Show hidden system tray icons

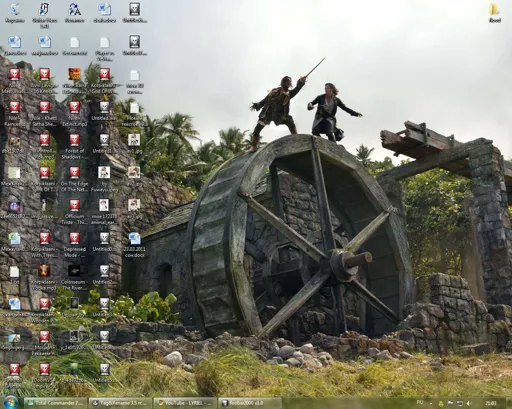tap(431, 403)
